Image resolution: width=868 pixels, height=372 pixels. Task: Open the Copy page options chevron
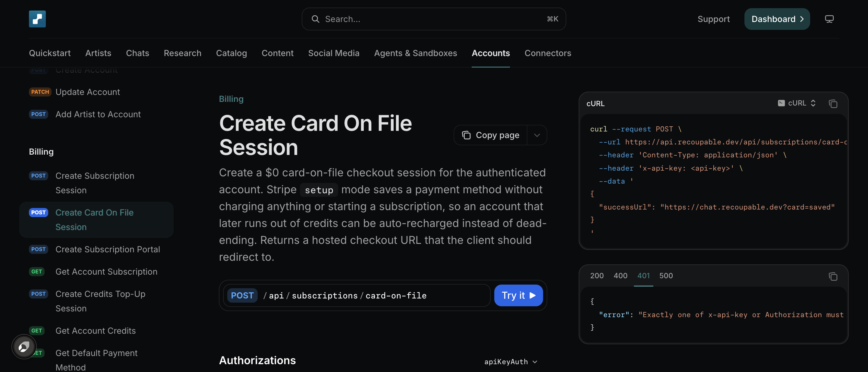point(537,135)
